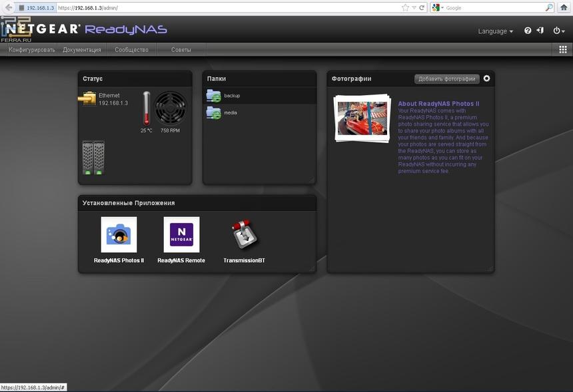Click the browser Google search field

point(493,7)
